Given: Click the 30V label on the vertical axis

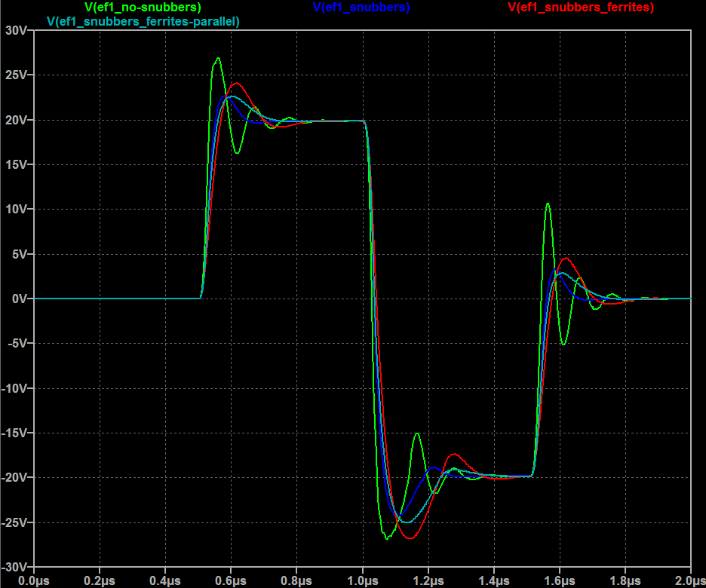Looking at the screenshot, I should [16, 30].
